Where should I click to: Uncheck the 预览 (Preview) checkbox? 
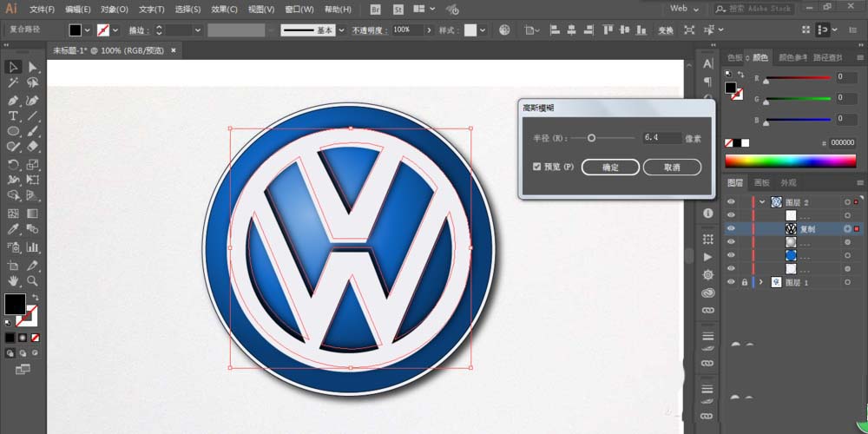pos(537,167)
